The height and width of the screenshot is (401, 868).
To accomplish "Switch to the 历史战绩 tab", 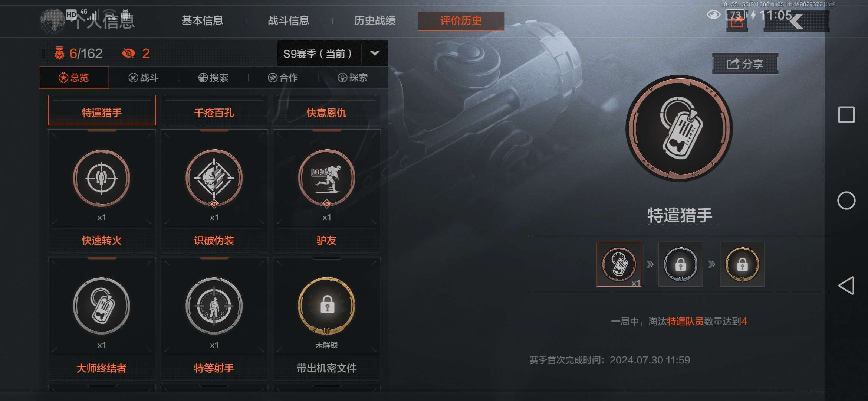I will 375,21.
